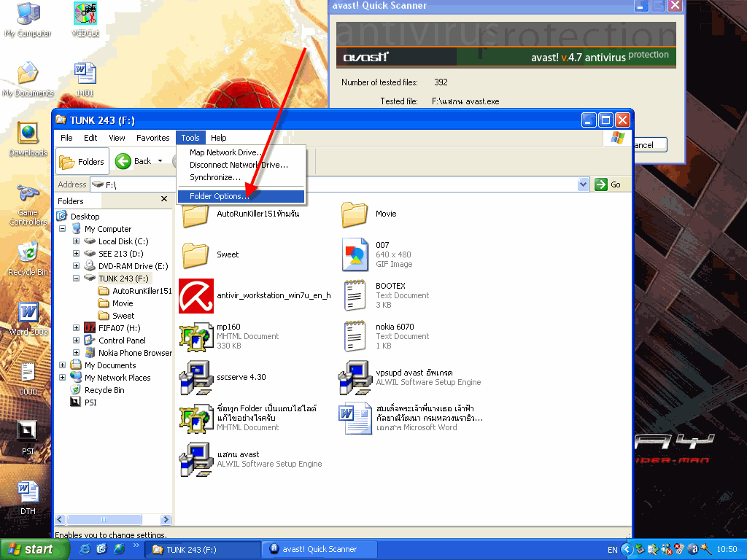Expand SEE 213 (D:) tree node
Screen dimensions: 747x560
click(76, 253)
